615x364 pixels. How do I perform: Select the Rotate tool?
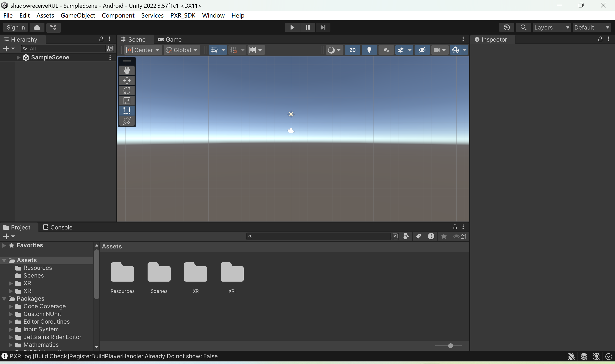[127, 91]
